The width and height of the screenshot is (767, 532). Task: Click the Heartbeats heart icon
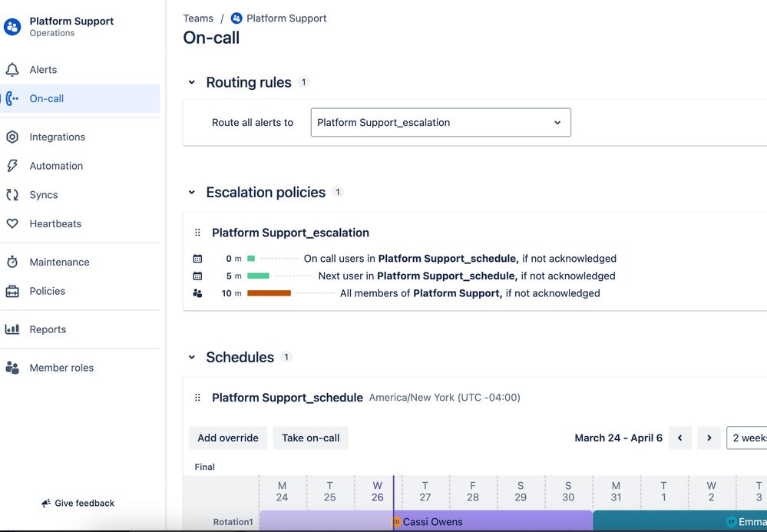pyautogui.click(x=12, y=223)
